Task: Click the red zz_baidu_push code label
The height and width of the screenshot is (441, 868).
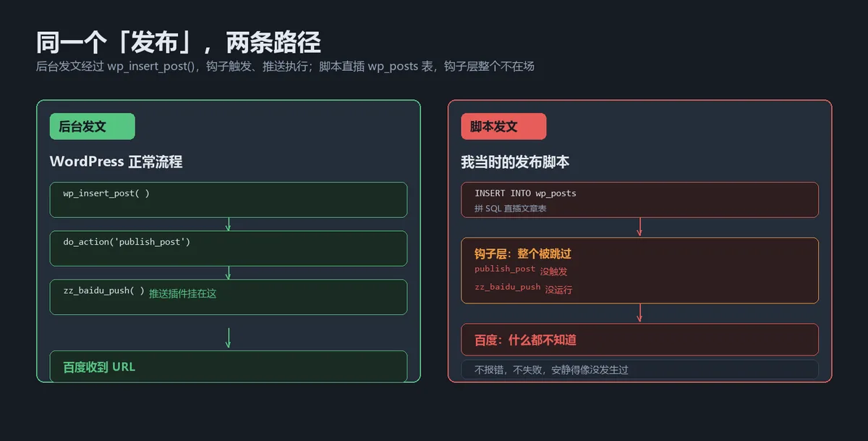Action: pyautogui.click(x=508, y=287)
